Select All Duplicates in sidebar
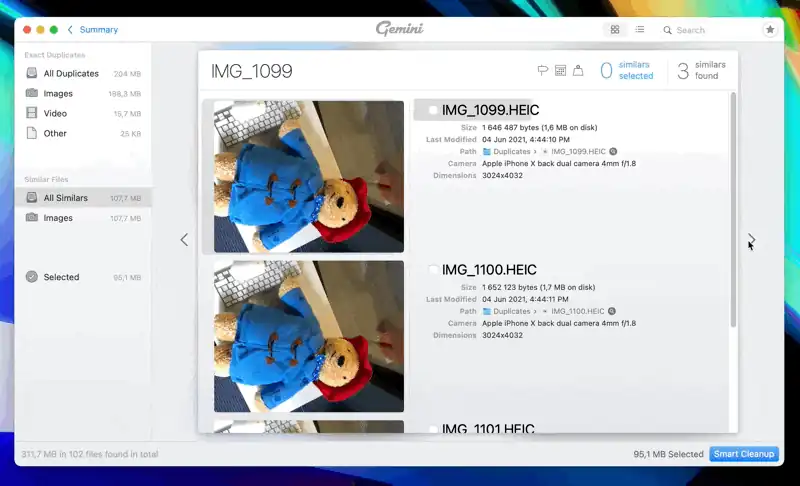Viewport: 800px width, 486px height. pyautogui.click(x=83, y=73)
